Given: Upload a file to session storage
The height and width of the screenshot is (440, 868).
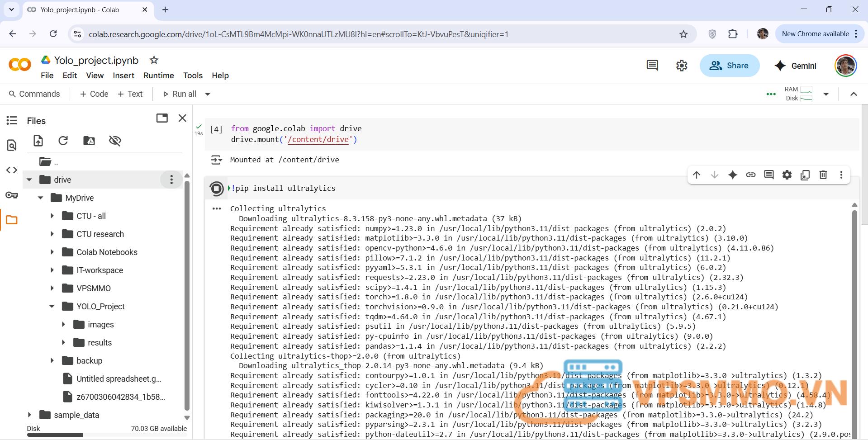Looking at the screenshot, I should (38, 141).
